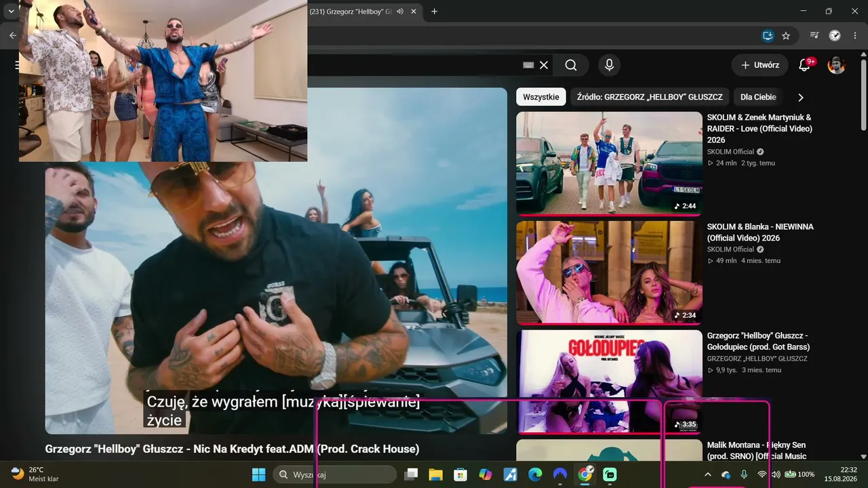Viewport: 868px width, 488px height.
Task: Close the Grzegorz "Hellboy" browser tab
Action: coord(414,12)
